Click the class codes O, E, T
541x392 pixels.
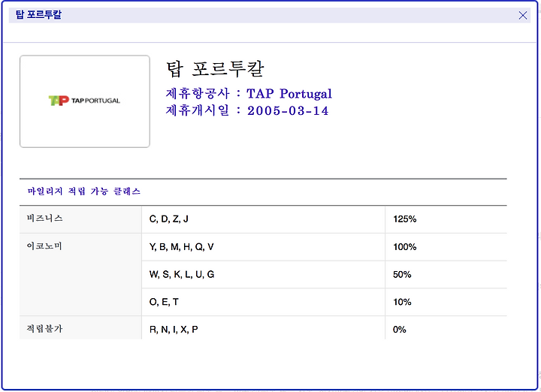coord(164,302)
